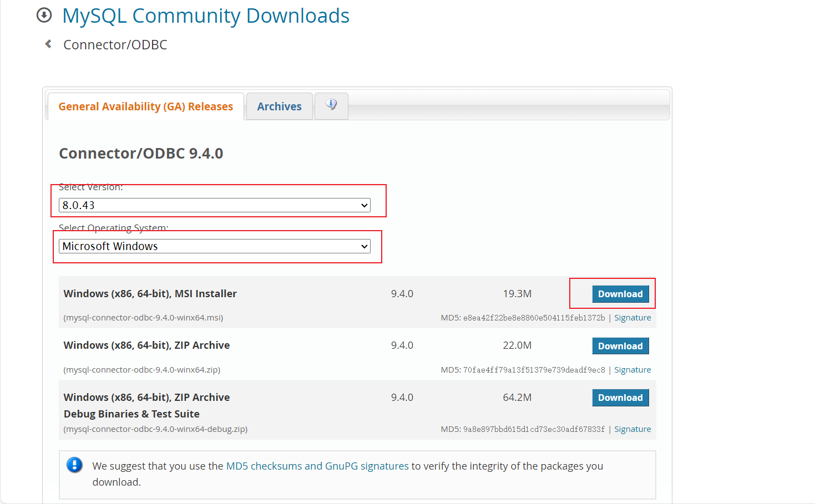Click the Connector/ODBC breadcrumb text

pyautogui.click(x=115, y=45)
